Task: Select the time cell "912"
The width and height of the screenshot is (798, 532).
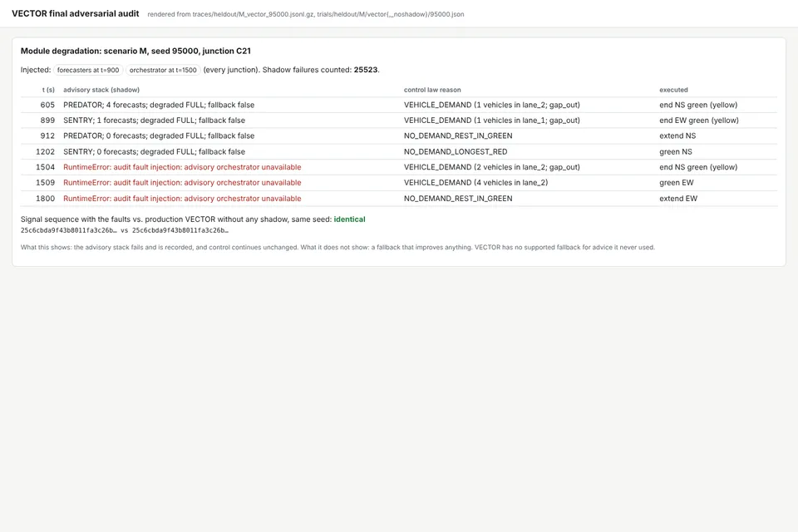Action: click(47, 136)
